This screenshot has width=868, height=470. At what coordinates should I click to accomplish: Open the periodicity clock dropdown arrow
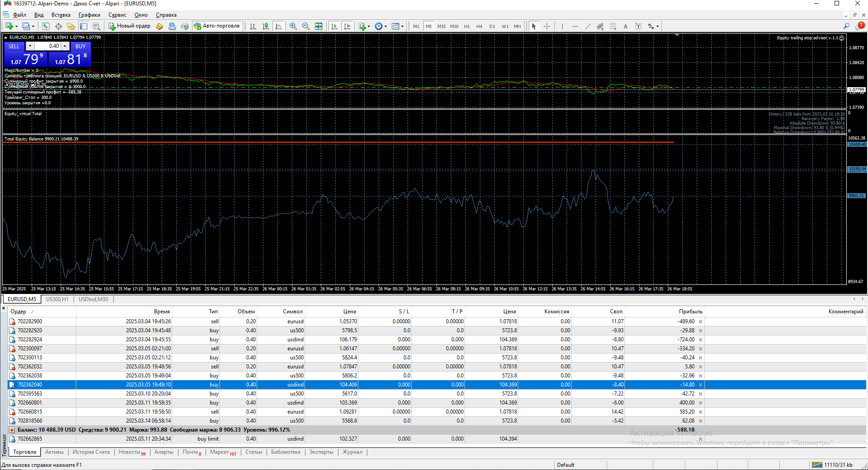click(x=385, y=26)
